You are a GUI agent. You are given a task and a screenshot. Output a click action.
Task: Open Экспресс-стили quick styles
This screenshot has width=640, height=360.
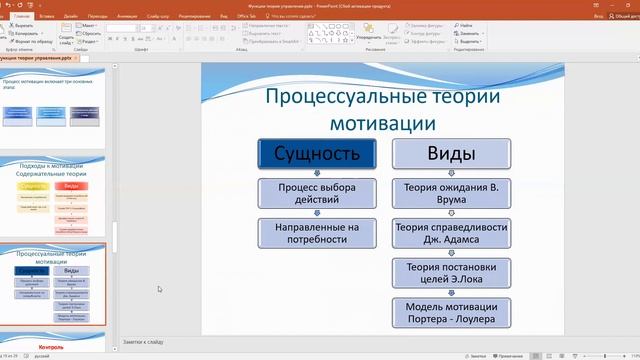coord(392,34)
